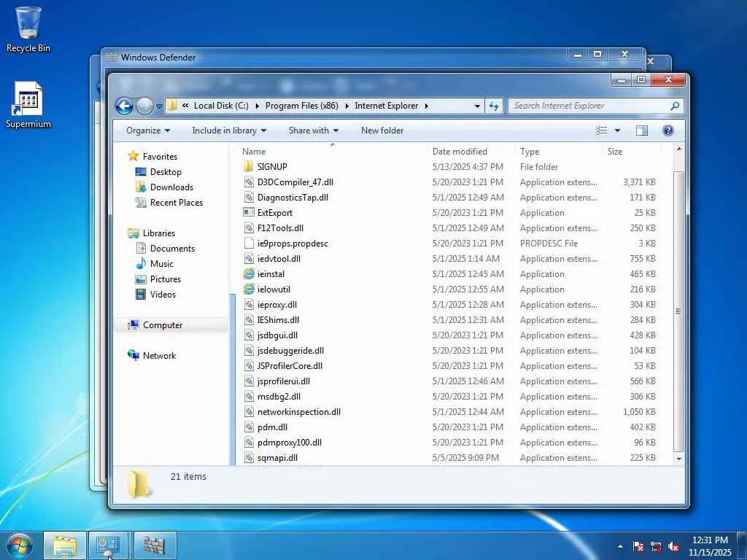The image size is (747, 560).
Task: Select the networkinspection.dll file
Action: click(x=298, y=412)
